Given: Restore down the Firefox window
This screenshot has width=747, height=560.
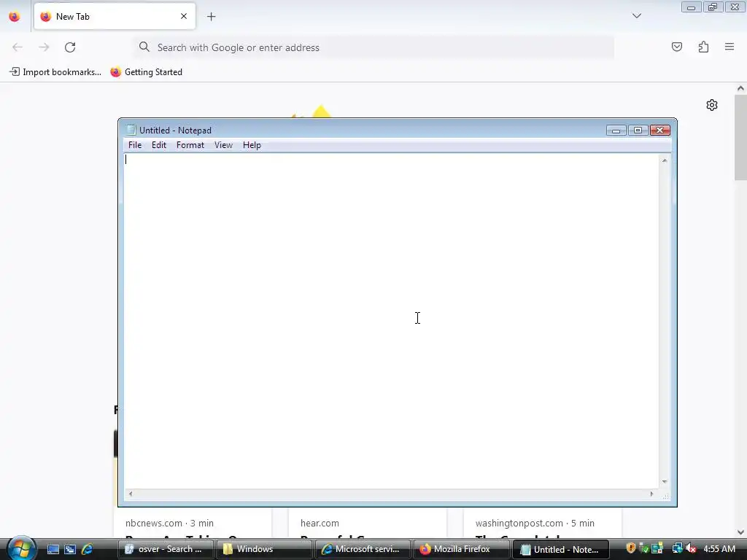Looking at the screenshot, I should 713,7.
